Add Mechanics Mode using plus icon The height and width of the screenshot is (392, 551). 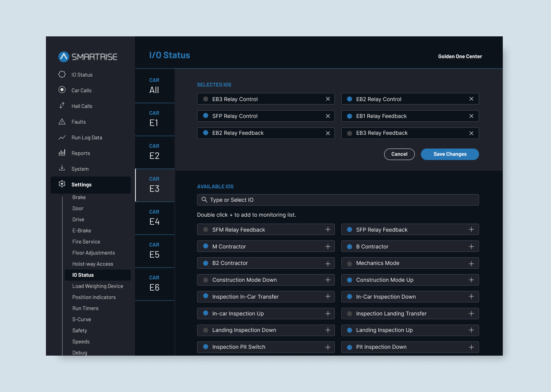click(471, 263)
